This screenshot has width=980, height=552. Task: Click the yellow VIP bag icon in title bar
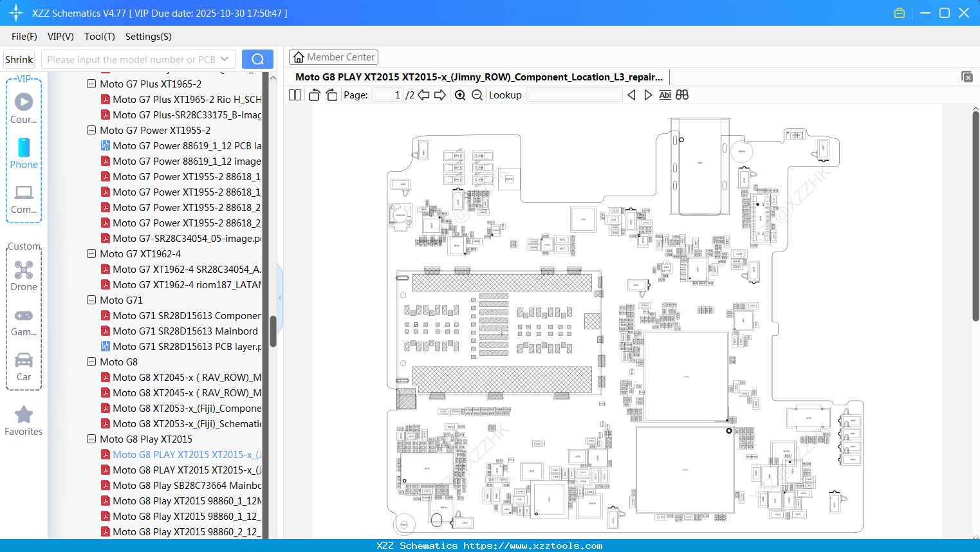[900, 13]
